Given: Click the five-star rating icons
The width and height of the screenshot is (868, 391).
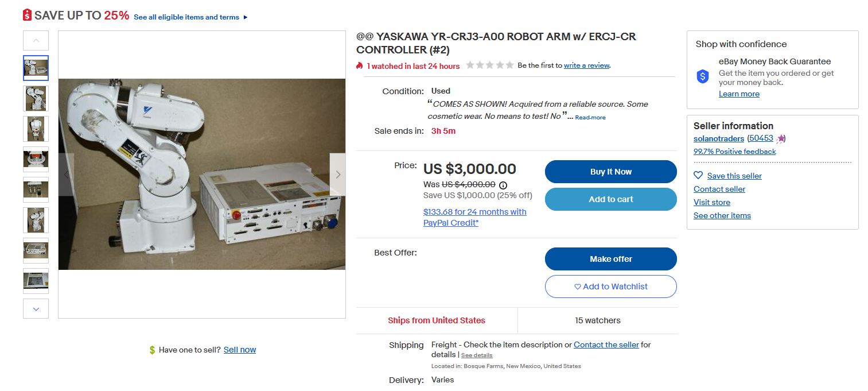Looking at the screenshot, I should pyautogui.click(x=489, y=65).
